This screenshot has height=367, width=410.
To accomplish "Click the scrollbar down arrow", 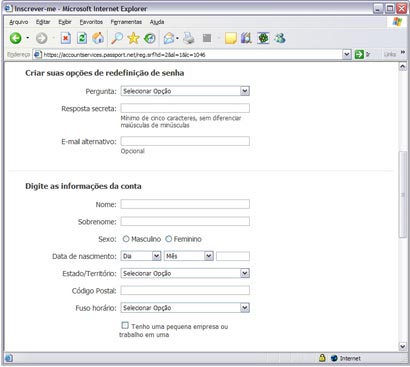I will pos(403,346).
